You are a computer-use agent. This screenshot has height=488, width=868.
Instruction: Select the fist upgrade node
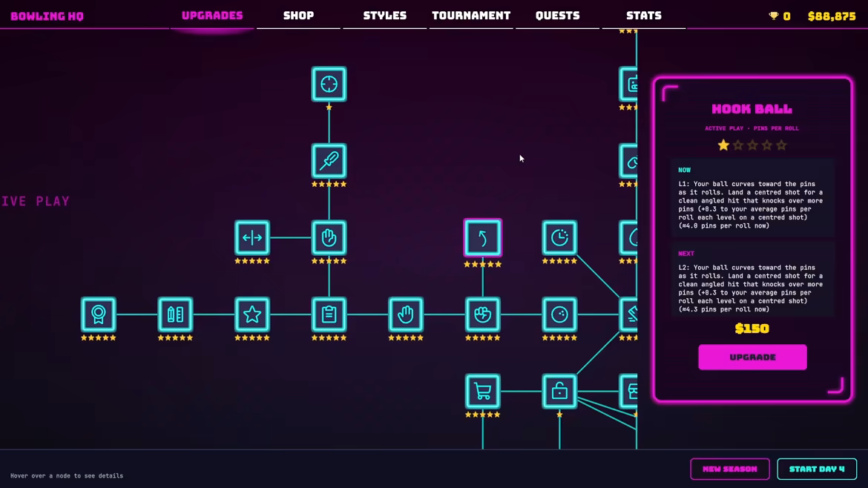tap(483, 314)
